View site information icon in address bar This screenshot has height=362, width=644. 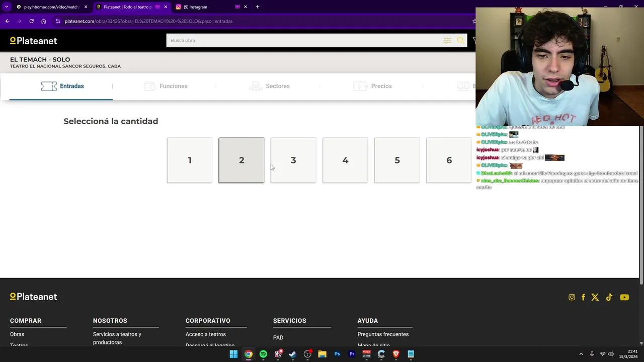click(x=58, y=21)
